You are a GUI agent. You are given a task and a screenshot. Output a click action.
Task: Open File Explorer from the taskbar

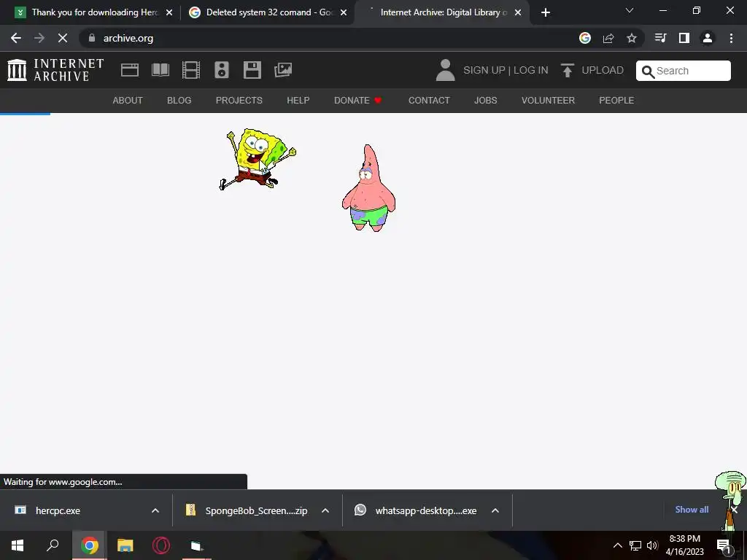pos(125,545)
